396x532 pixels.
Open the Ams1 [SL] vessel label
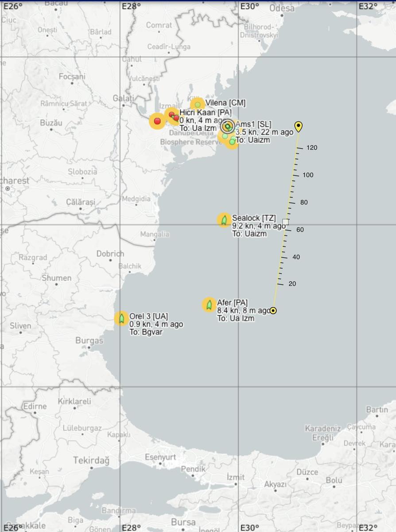(x=253, y=124)
